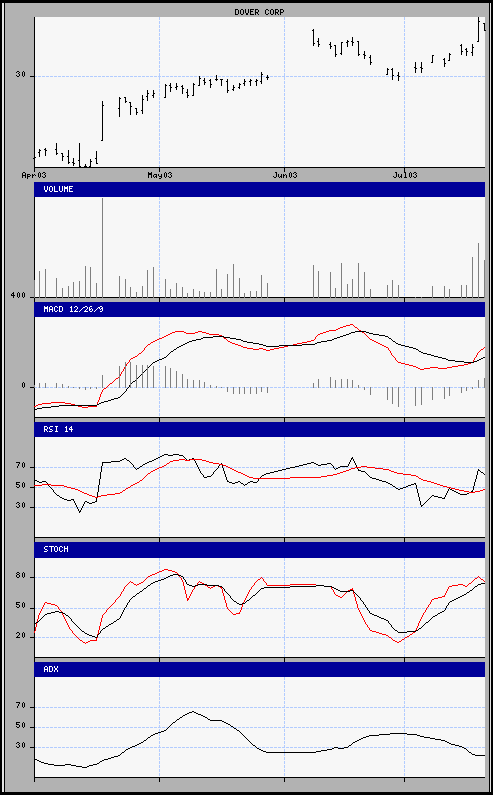Select the Jul03 date axis label
Image resolution: width=493 pixels, height=795 pixels.
(x=405, y=175)
